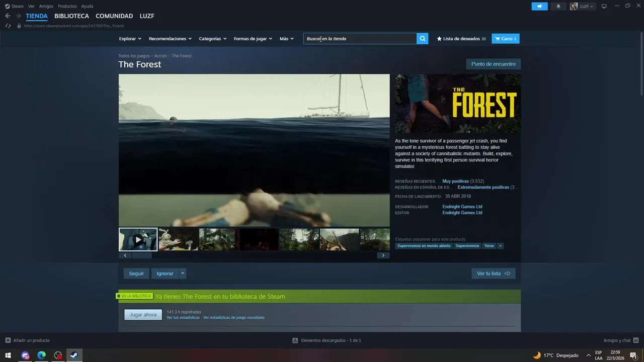Open Lista de deseados wishlist
The height and width of the screenshot is (362, 644).
461,39
